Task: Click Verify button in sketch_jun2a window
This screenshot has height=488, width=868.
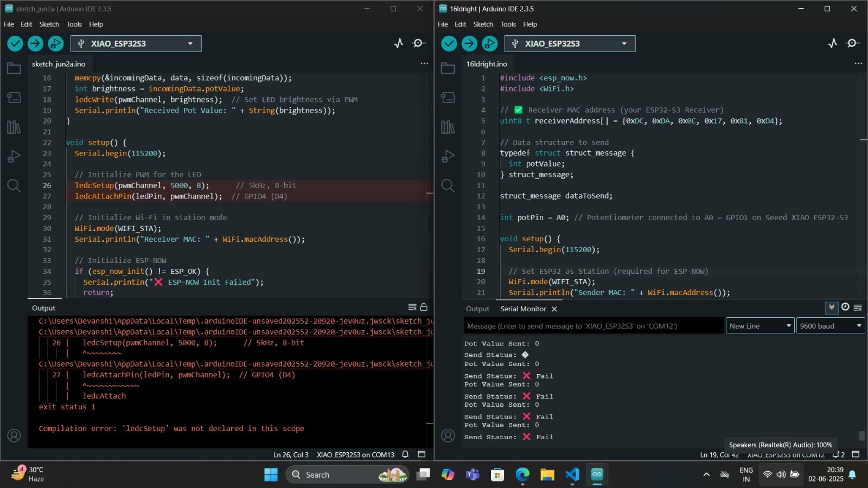Action: (x=15, y=43)
